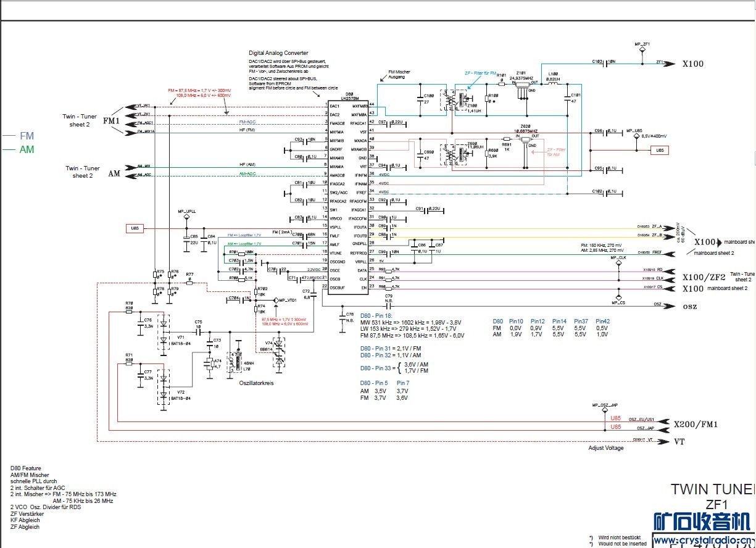This screenshot has height=548, width=756.
Task: Click the green AM legend entry
Action: pyautogui.click(x=27, y=149)
